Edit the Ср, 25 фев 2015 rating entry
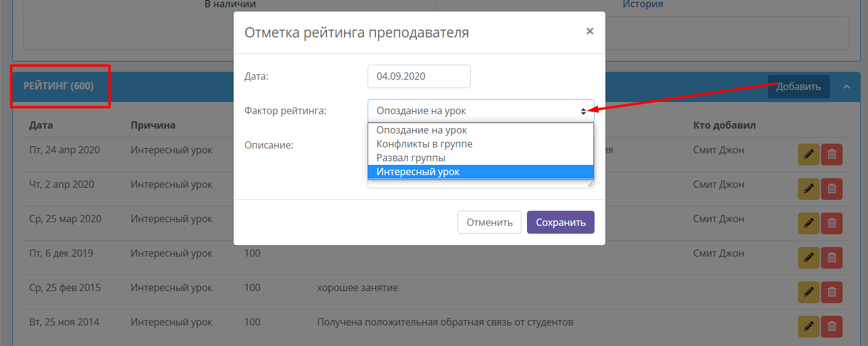The width and height of the screenshot is (868, 346). [808, 292]
